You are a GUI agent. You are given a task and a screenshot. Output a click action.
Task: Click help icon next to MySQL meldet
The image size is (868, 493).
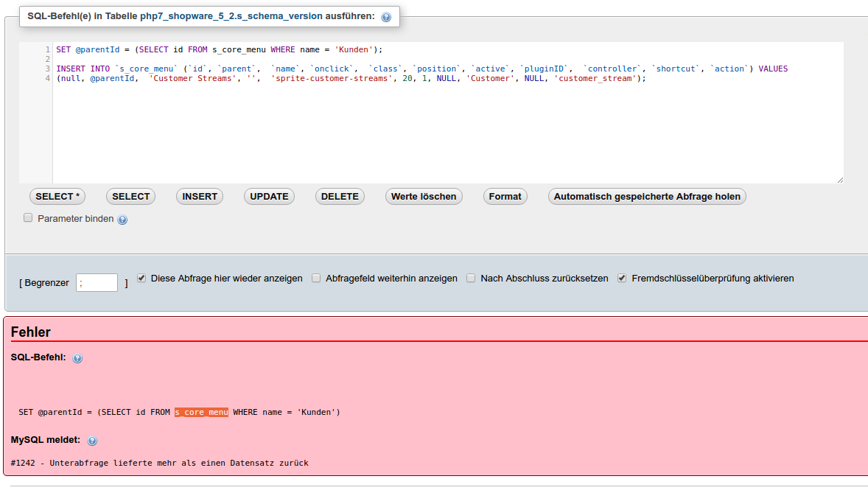pos(92,441)
